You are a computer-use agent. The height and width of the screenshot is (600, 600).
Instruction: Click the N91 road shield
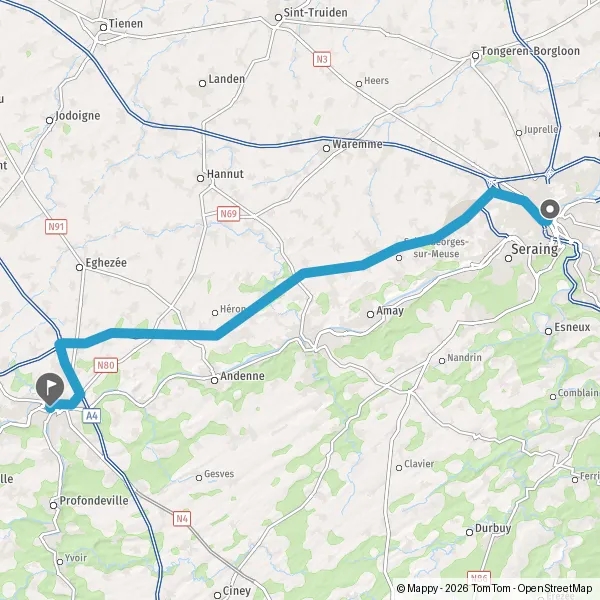(56, 227)
